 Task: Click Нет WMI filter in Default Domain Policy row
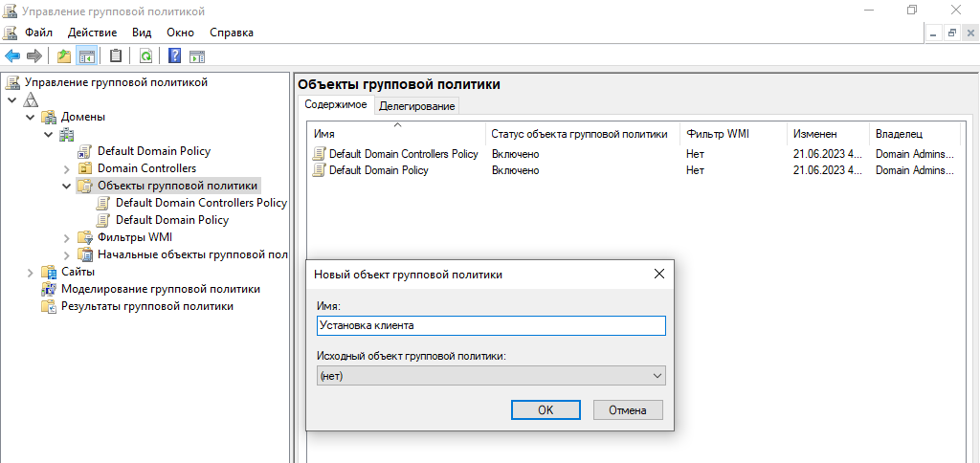(695, 170)
